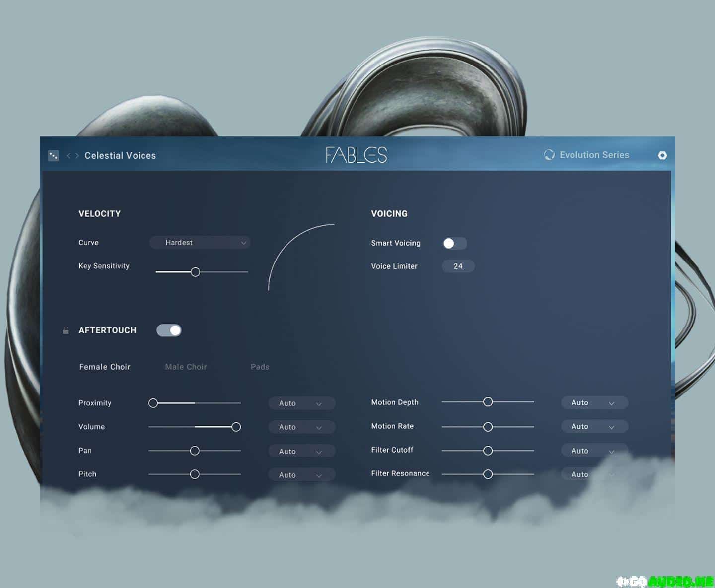Click the Key Sensitivity slider handle
Viewport: 715px width, 588px height.
[x=195, y=272]
